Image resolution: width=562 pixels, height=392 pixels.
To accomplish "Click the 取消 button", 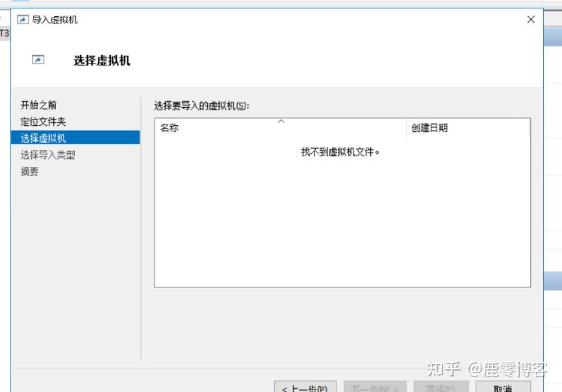I will (504, 387).
